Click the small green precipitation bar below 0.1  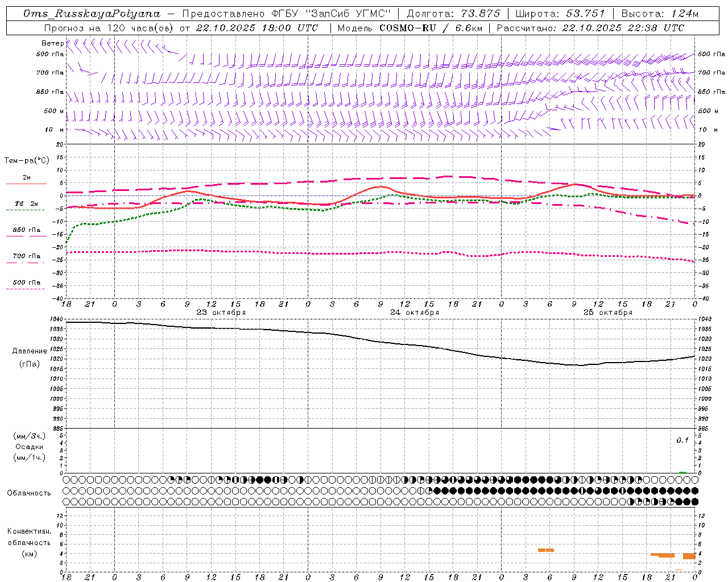tap(682, 472)
